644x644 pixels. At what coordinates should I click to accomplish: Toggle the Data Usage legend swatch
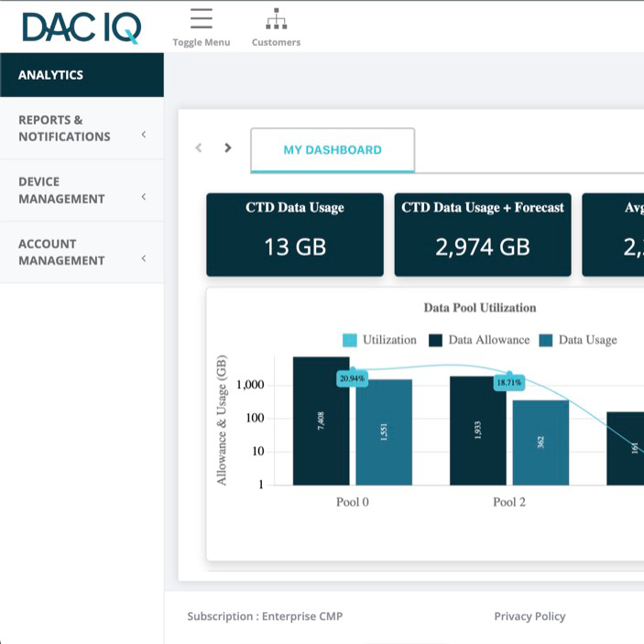pos(545,340)
